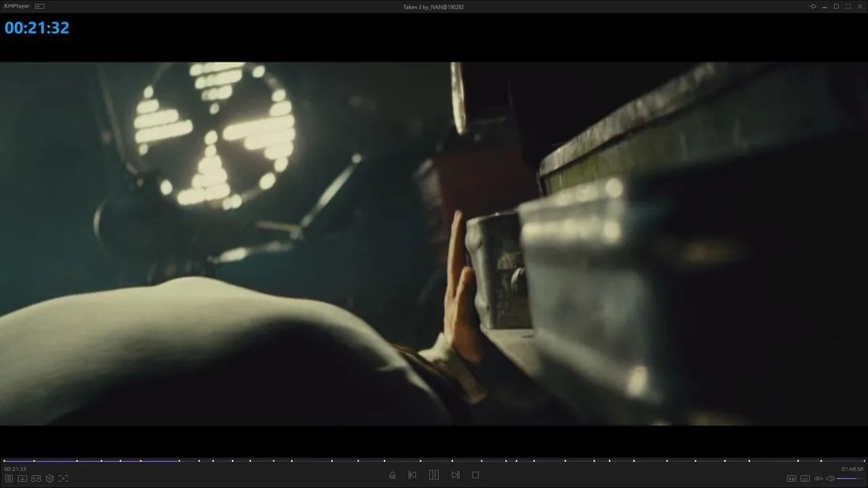
Task: Minimize the KMPlayer window
Action: pos(825,6)
